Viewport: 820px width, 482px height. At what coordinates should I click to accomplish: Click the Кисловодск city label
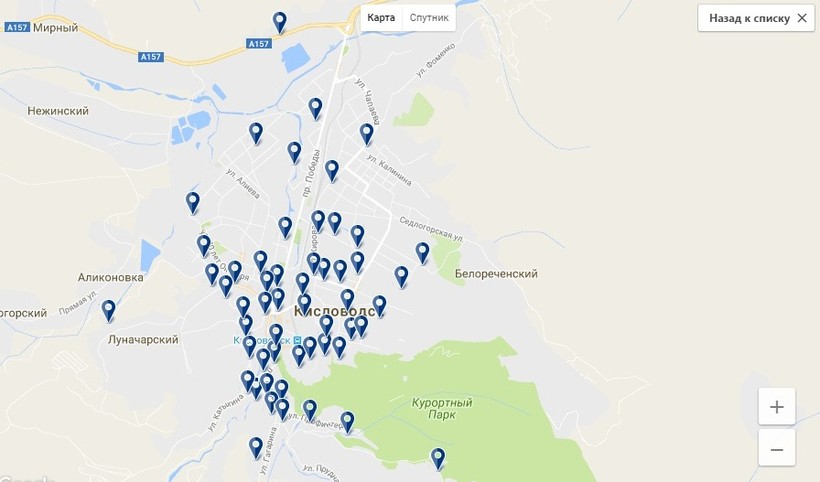pyautogui.click(x=339, y=311)
